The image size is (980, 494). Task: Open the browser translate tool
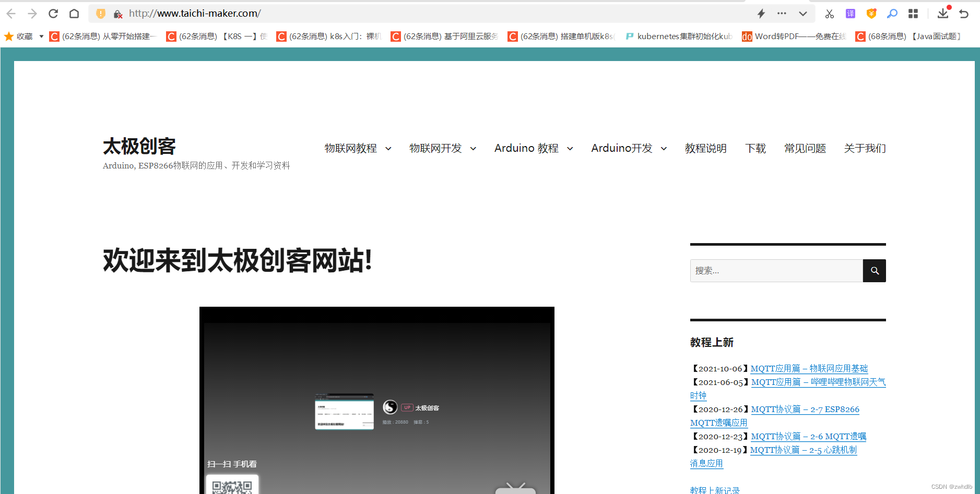pos(850,14)
